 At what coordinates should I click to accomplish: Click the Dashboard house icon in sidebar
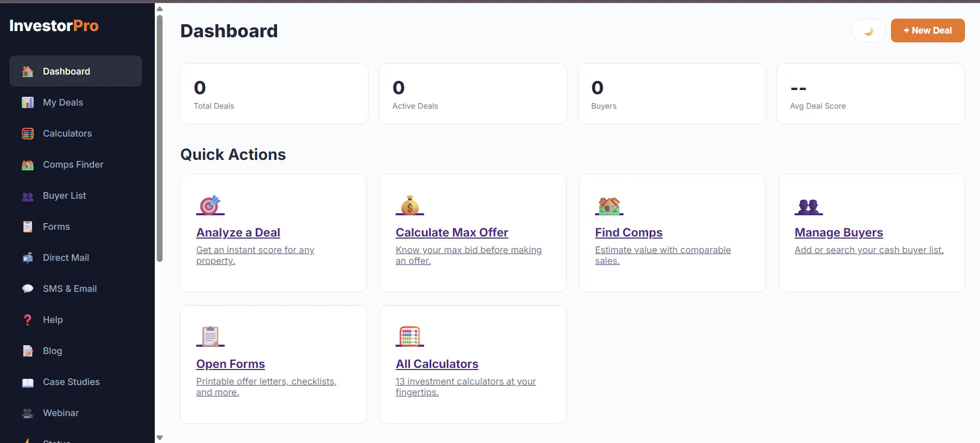[28, 71]
